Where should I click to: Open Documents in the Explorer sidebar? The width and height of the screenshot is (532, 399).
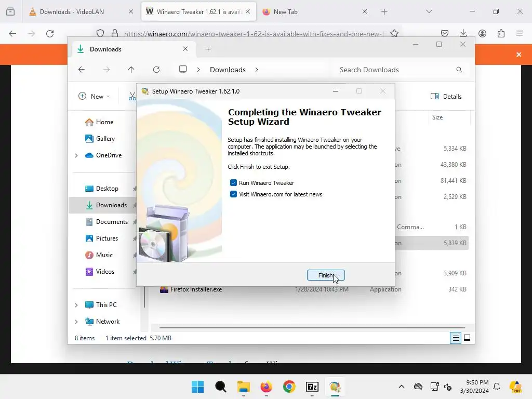[x=107, y=222]
